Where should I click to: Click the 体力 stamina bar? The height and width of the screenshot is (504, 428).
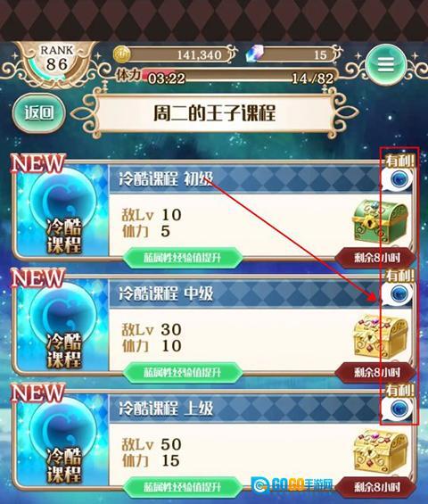pyautogui.click(x=226, y=77)
